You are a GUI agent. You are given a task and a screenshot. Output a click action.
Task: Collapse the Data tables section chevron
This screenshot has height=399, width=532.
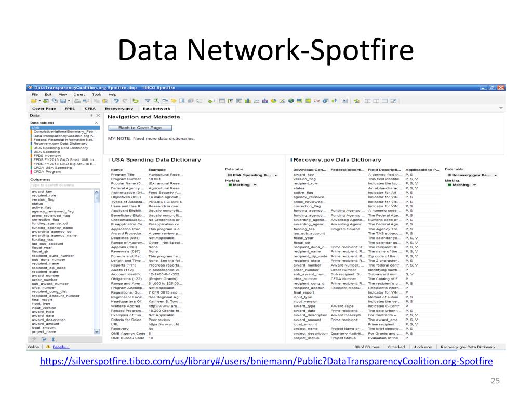[96, 123]
